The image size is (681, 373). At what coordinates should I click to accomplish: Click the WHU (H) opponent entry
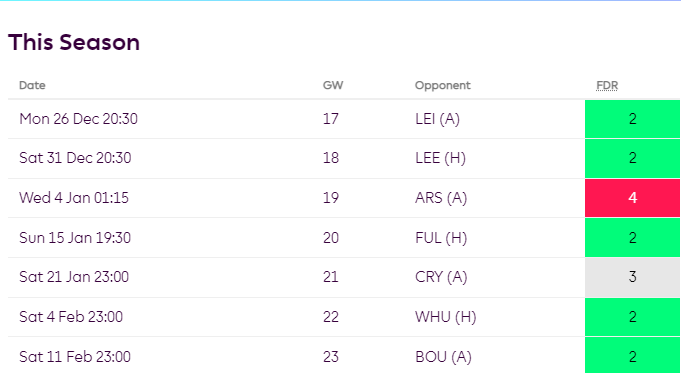446,317
